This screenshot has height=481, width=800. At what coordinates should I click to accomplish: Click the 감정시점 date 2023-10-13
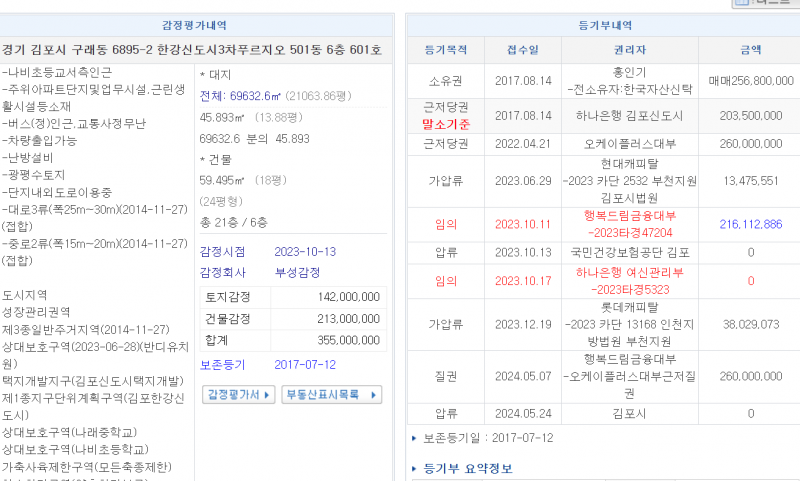pyautogui.click(x=304, y=251)
